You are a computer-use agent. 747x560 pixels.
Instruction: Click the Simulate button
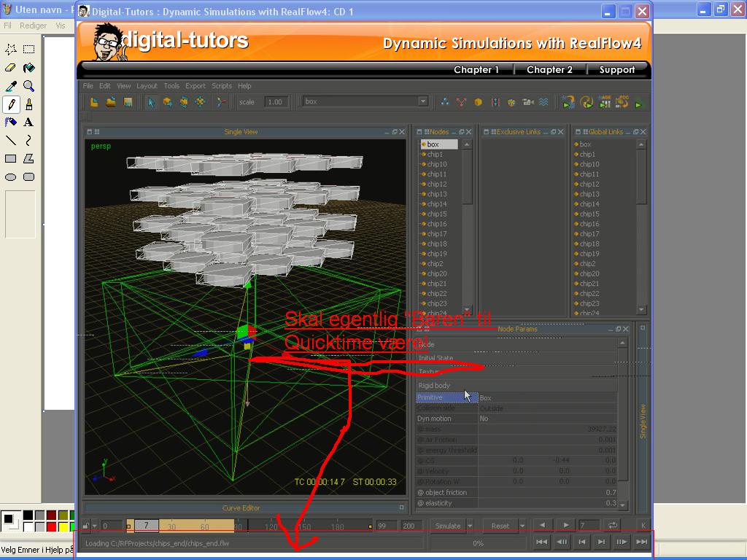tap(448, 526)
